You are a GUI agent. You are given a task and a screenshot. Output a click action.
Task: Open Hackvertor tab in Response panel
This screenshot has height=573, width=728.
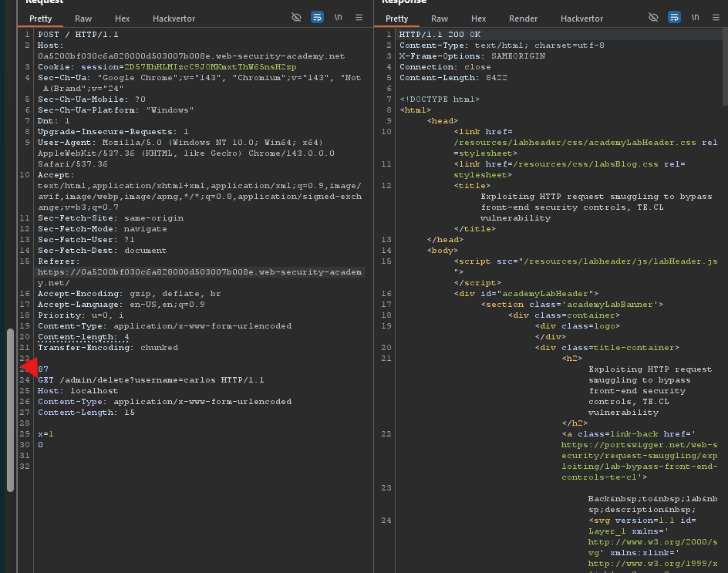[x=581, y=19]
